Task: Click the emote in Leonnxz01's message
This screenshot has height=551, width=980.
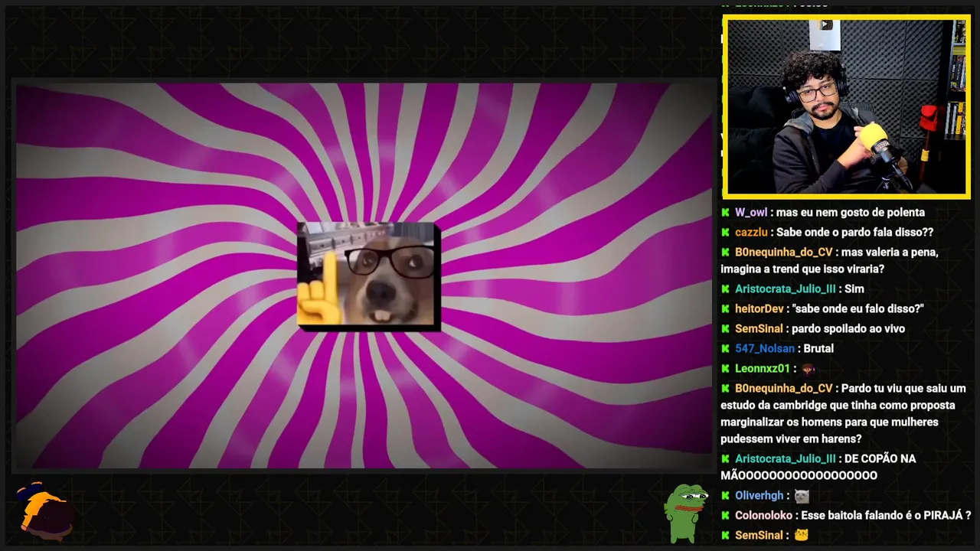Action: tap(808, 369)
